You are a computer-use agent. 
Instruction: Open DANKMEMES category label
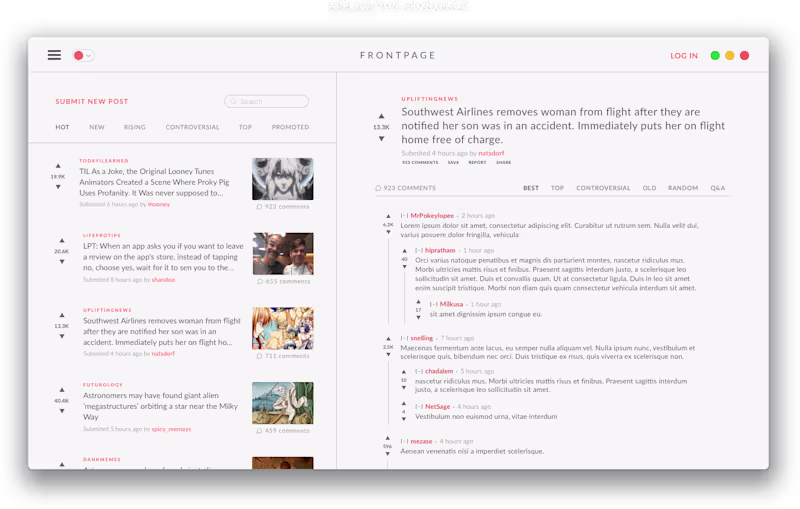(x=102, y=460)
